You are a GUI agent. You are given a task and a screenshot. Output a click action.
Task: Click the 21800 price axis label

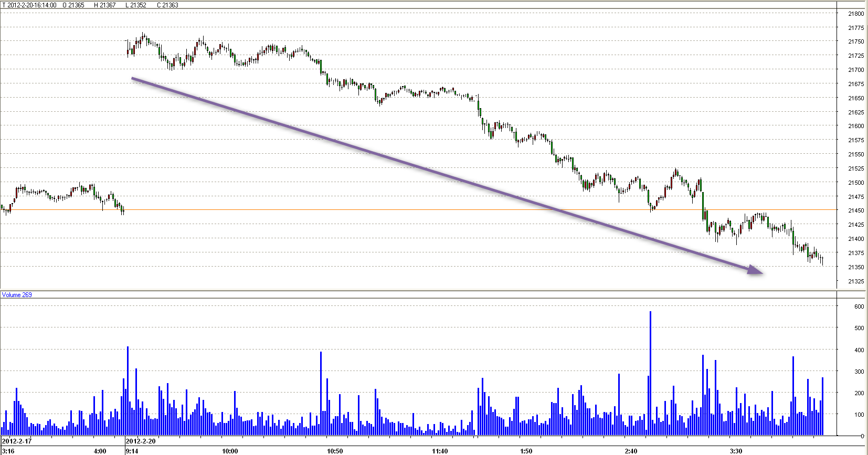pyautogui.click(x=856, y=14)
